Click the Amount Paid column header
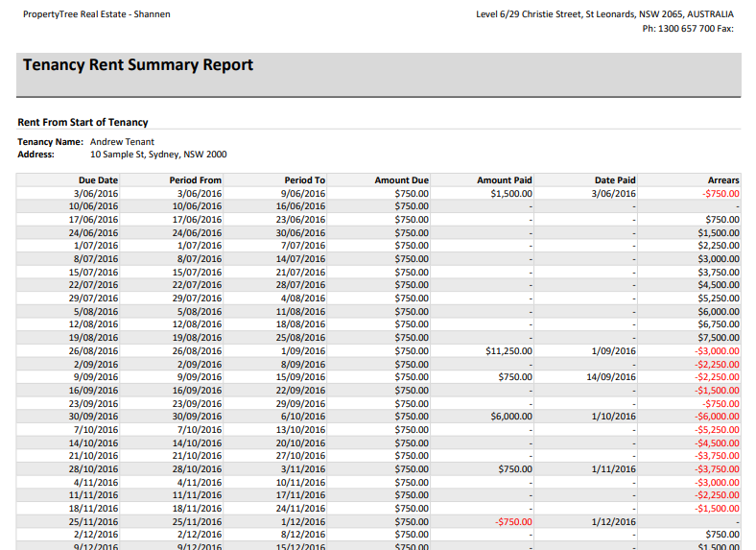 point(505,179)
